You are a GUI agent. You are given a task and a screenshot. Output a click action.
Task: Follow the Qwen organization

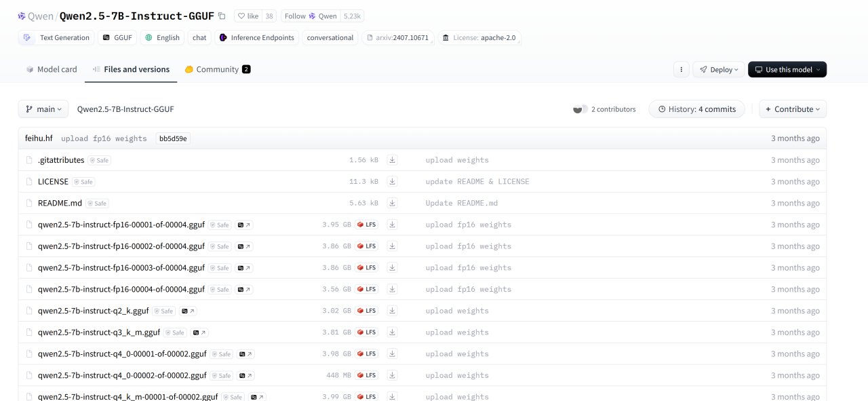click(311, 16)
